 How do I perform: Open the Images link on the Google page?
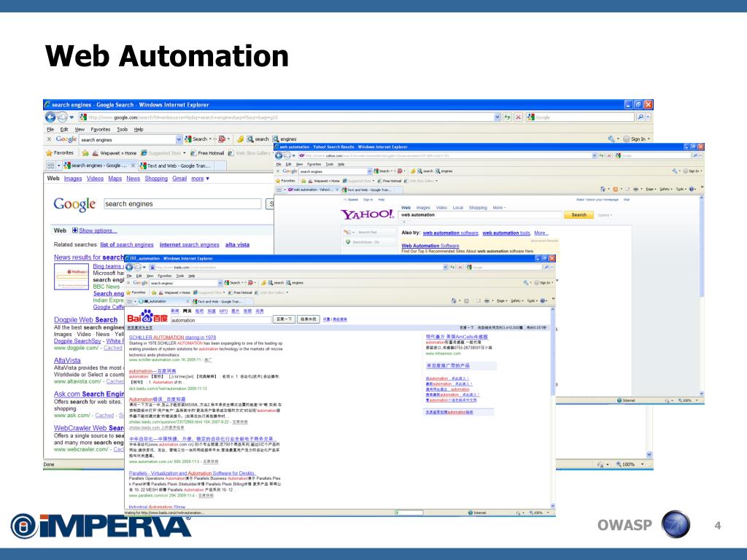point(73,179)
